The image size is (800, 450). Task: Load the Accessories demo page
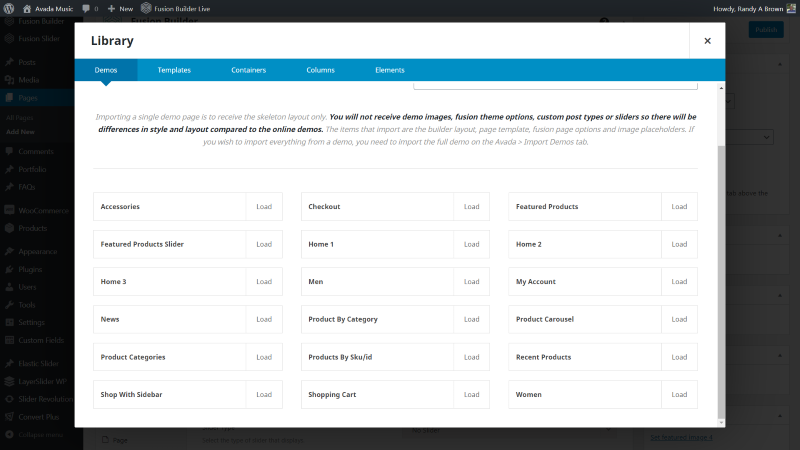click(x=264, y=207)
